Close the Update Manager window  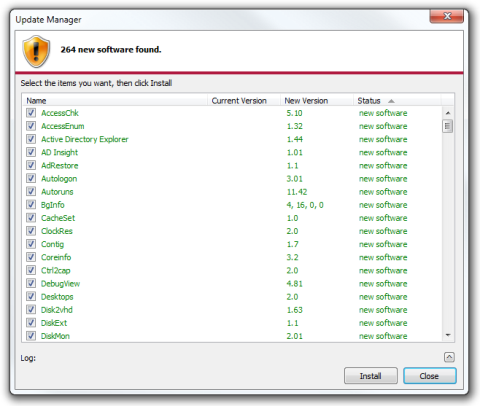click(447, 16)
